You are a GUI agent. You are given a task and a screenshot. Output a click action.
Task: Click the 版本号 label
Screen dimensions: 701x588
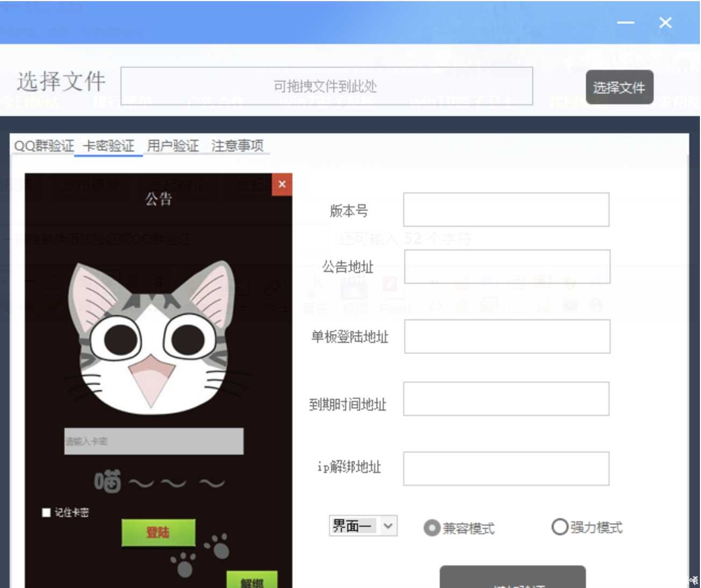click(x=349, y=211)
